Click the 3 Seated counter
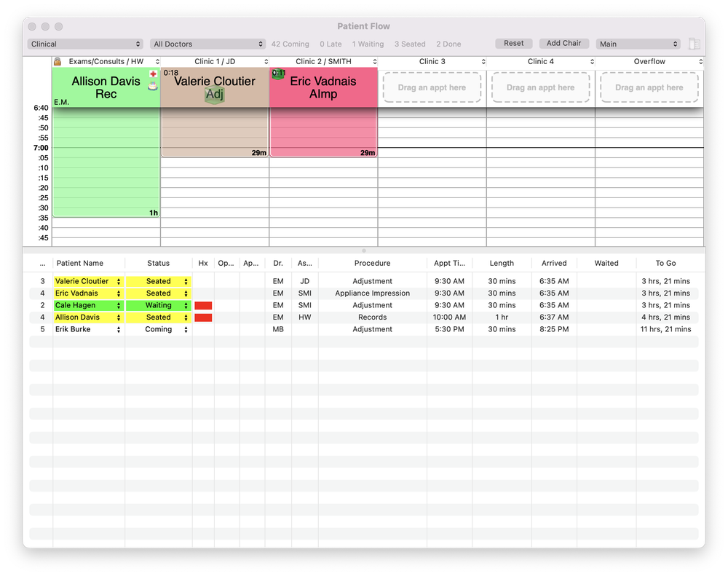This screenshot has height=576, width=728. coord(410,44)
